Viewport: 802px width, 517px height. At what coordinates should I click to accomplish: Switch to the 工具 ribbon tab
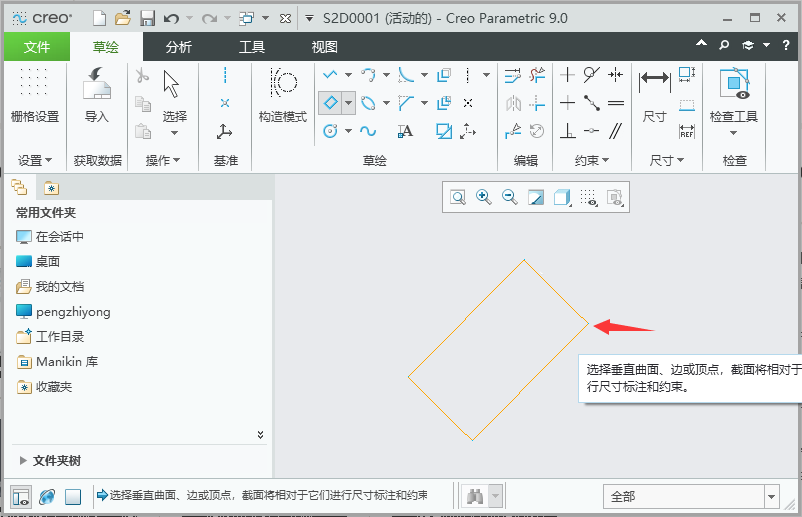[x=252, y=47]
